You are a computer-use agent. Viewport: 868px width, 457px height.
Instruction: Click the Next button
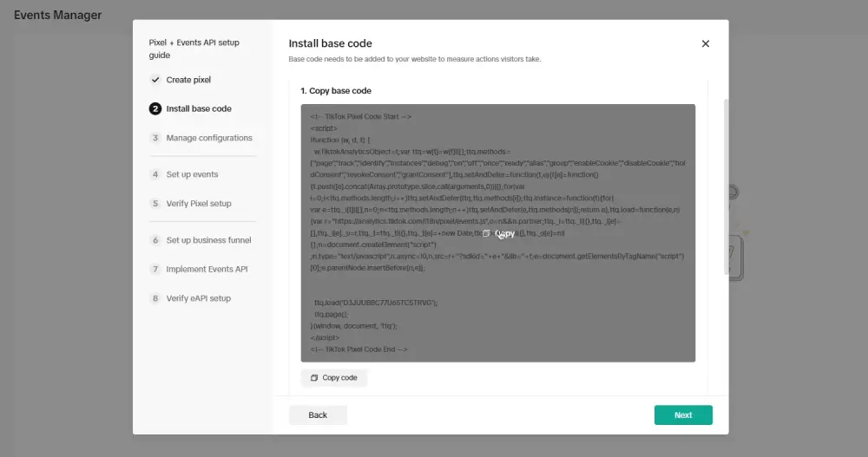[x=683, y=415]
